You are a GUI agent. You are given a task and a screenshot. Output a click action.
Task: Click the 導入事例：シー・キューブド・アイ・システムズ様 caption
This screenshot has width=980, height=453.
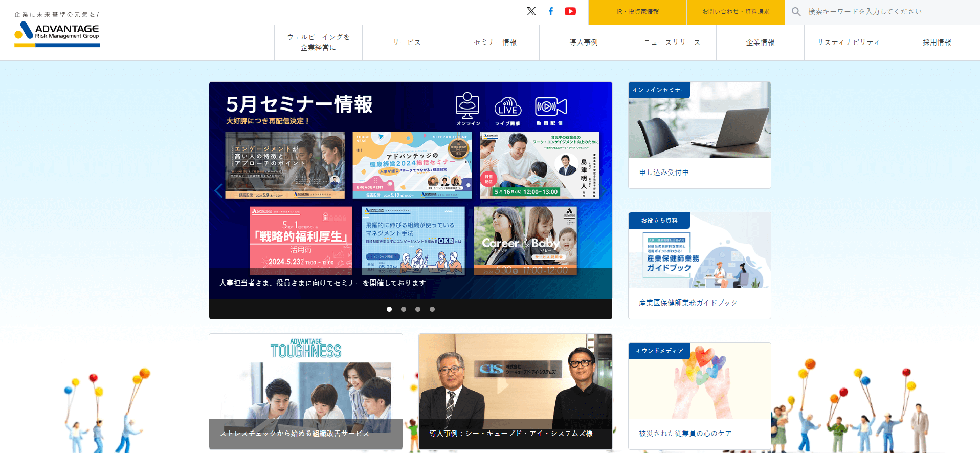coord(511,434)
